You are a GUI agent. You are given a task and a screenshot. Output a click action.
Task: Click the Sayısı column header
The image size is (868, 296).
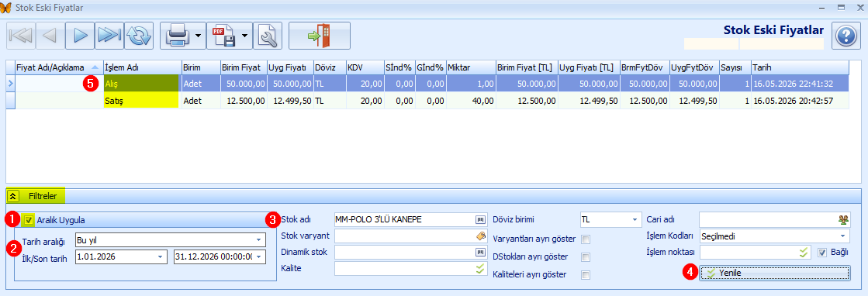coord(735,67)
